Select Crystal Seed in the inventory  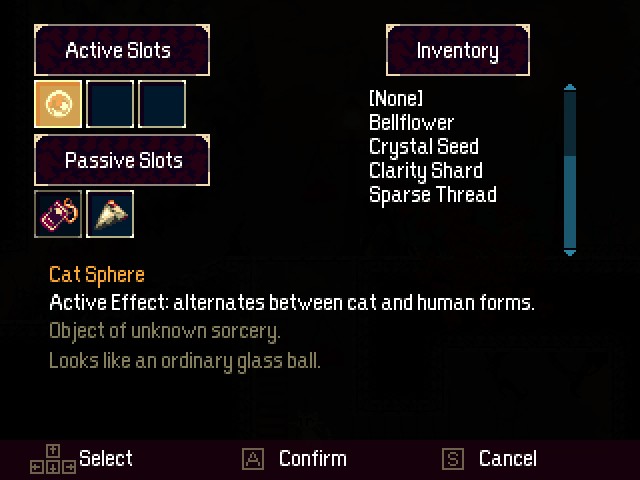(x=424, y=146)
